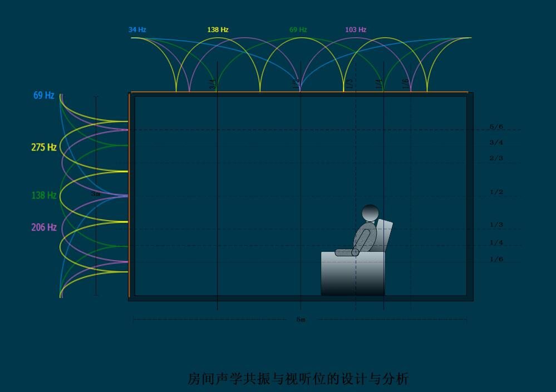Select the 2/3 height fraction marker
Image resolution: width=556 pixels, height=392 pixels.
pyautogui.click(x=496, y=158)
